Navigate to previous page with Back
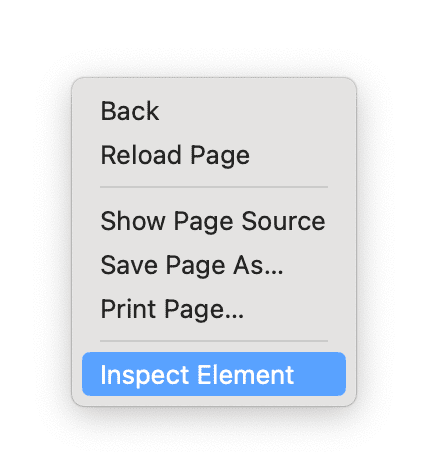 coord(214,111)
